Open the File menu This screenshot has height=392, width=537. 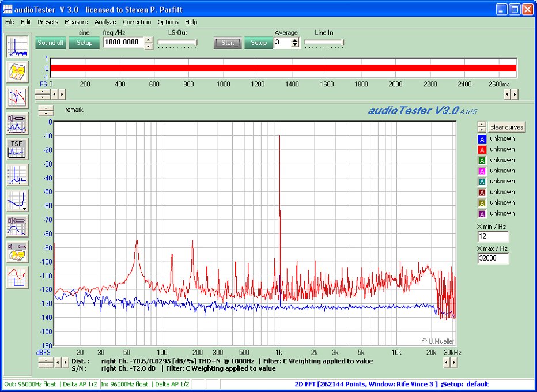click(10, 22)
